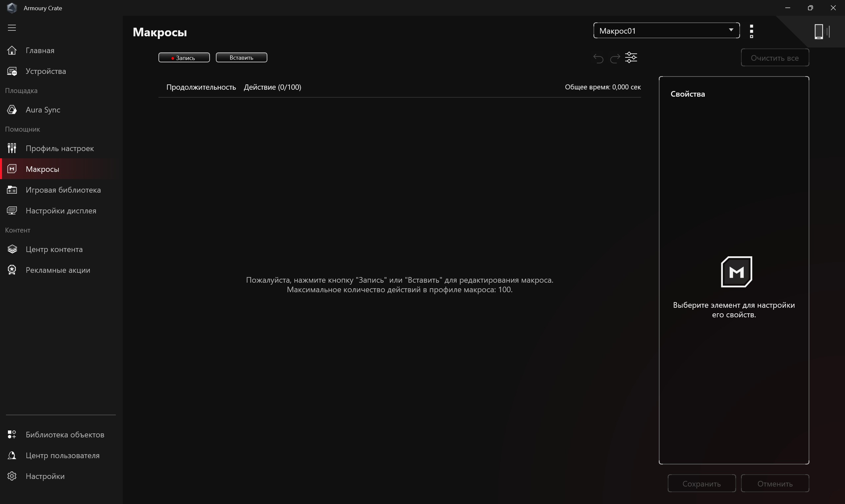Click the Центр пользователя bell icon
The height and width of the screenshot is (504, 845).
coord(12,456)
